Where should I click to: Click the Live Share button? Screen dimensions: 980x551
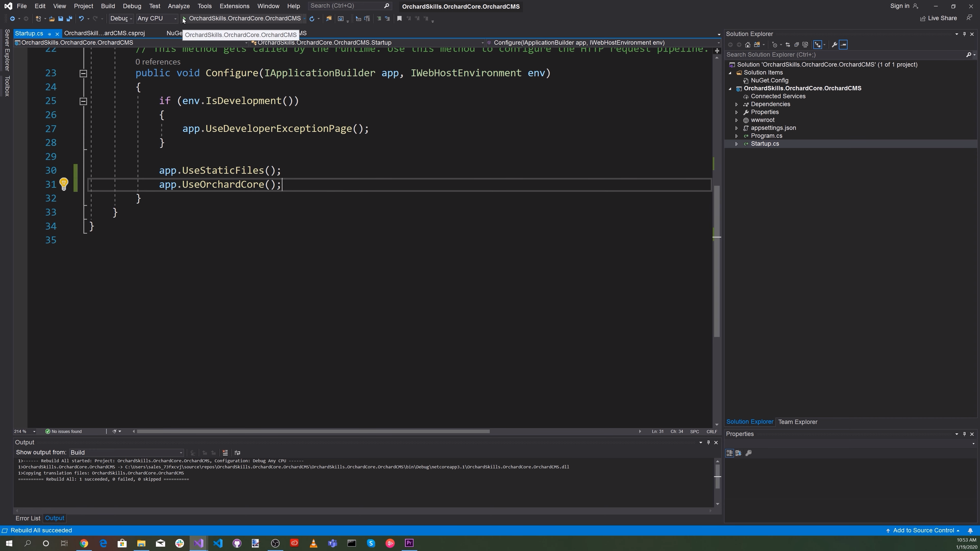coord(938,18)
